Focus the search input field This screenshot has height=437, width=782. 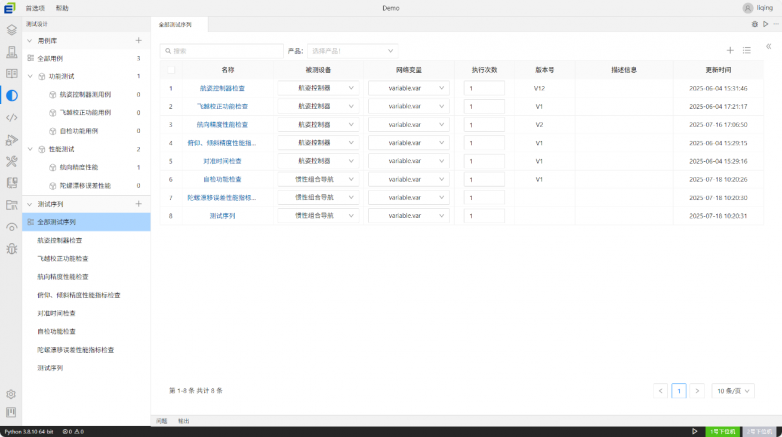click(221, 51)
